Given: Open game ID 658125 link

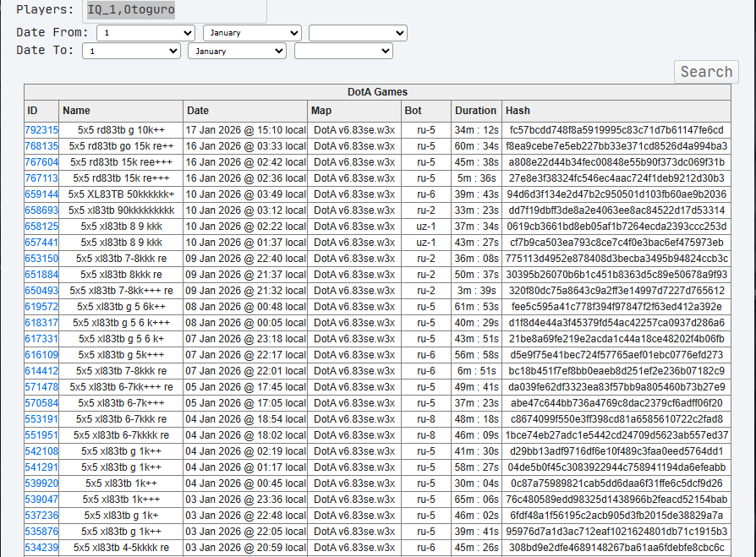Looking at the screenshot, I should point(41,227).
